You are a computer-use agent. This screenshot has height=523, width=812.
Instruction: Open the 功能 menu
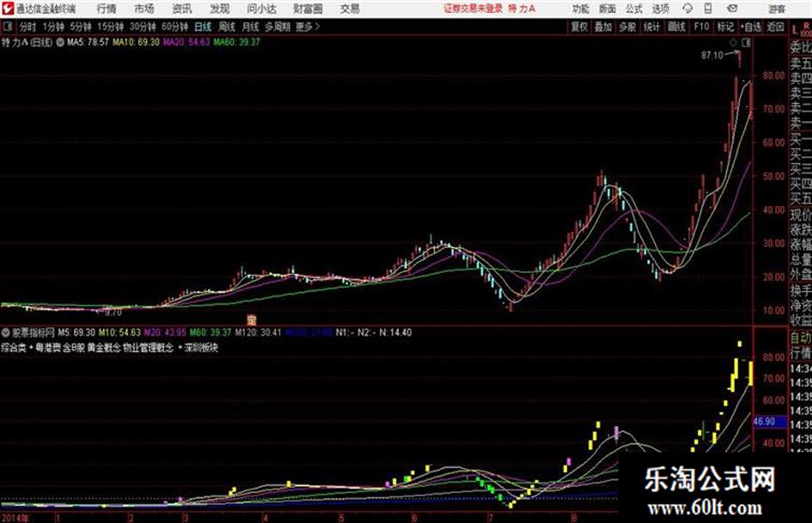581,9
